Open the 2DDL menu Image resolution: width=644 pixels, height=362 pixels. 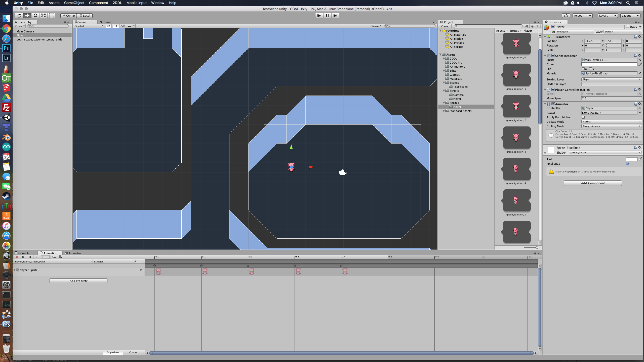click(117, 3)
